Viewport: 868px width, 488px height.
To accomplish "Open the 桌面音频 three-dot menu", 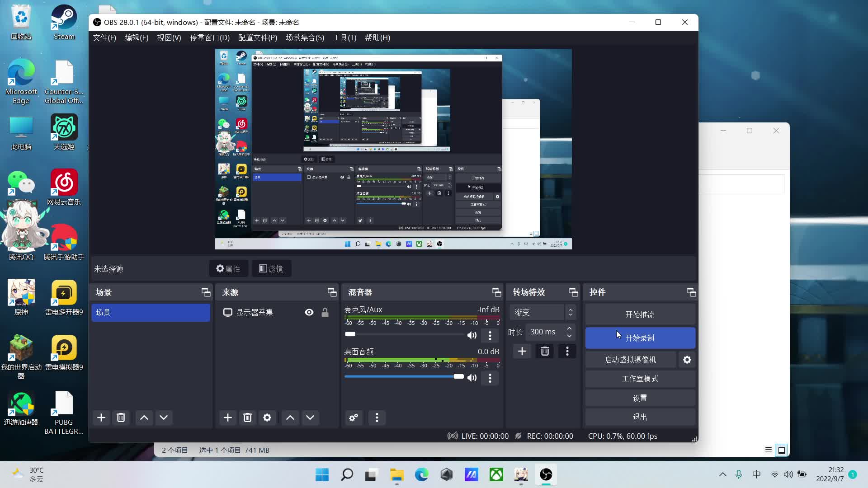I will (490, 378).
